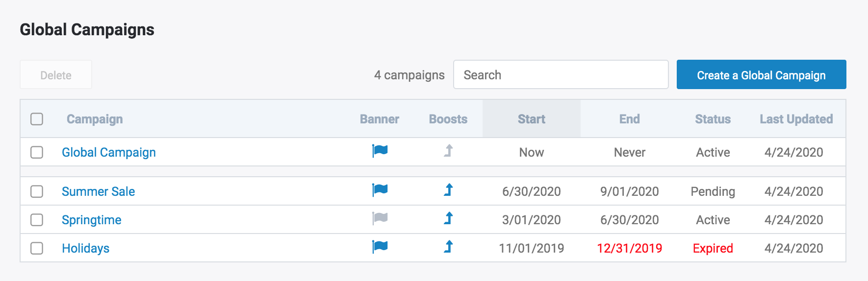Sort by Last Updated column header

click(796, 119)
